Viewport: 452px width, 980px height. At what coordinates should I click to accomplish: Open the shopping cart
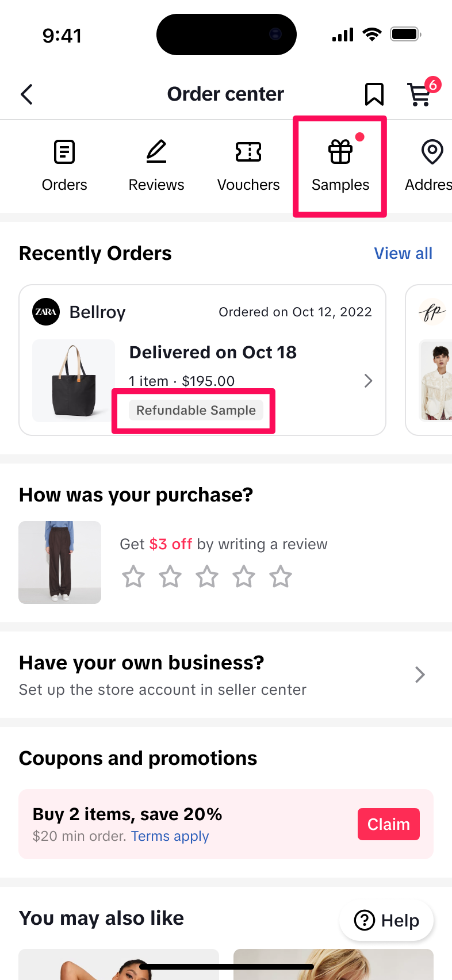[x=420, y=94]
